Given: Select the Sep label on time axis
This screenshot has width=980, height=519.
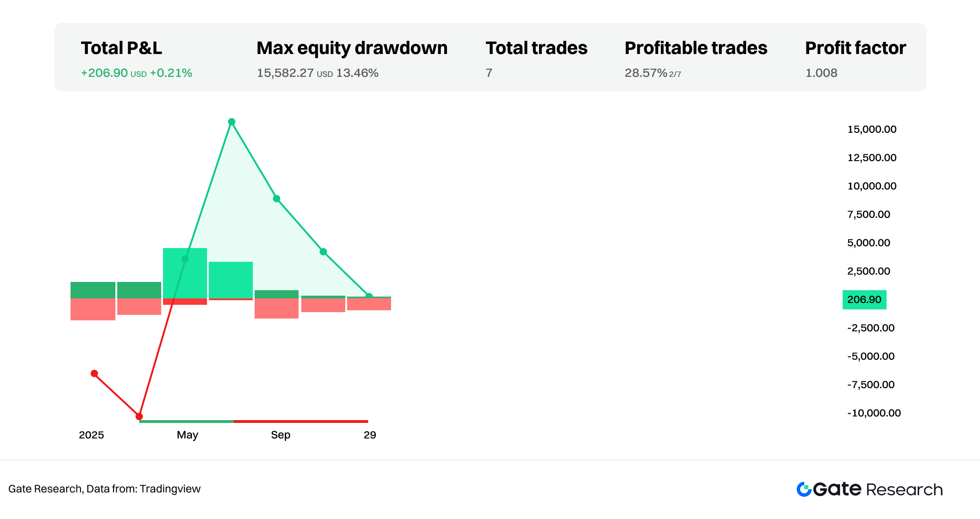Looking at the screenshot, I should 281,435.
